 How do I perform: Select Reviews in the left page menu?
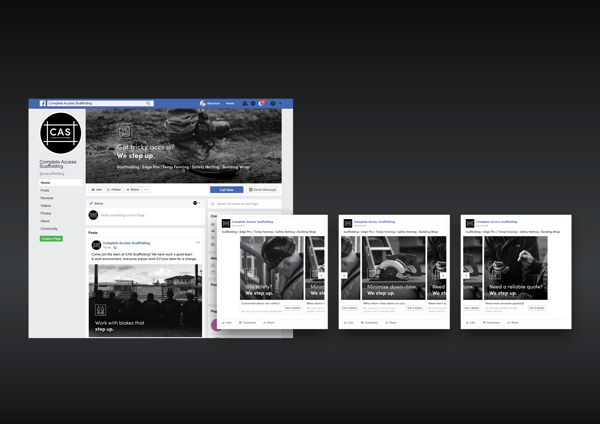coord(46,198)
